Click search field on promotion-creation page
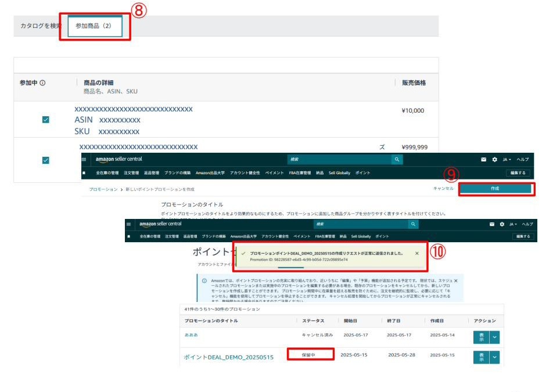This screenshot has height=392, width=553. coord(339,159)
